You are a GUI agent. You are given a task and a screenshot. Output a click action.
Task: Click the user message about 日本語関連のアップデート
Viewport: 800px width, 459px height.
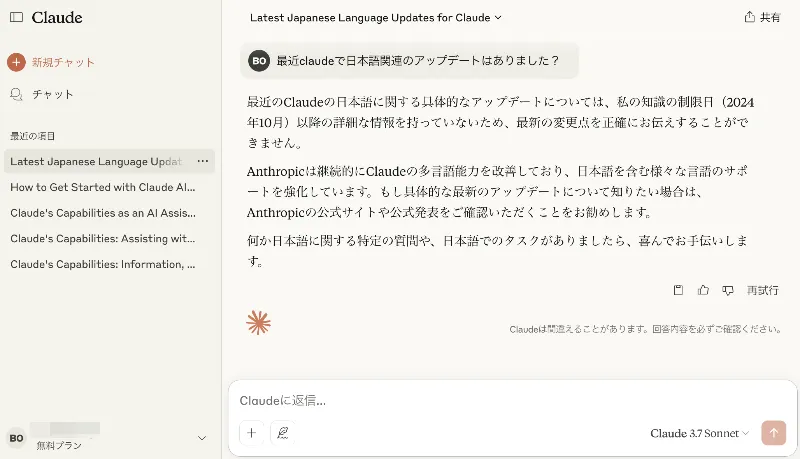[418, 61]
